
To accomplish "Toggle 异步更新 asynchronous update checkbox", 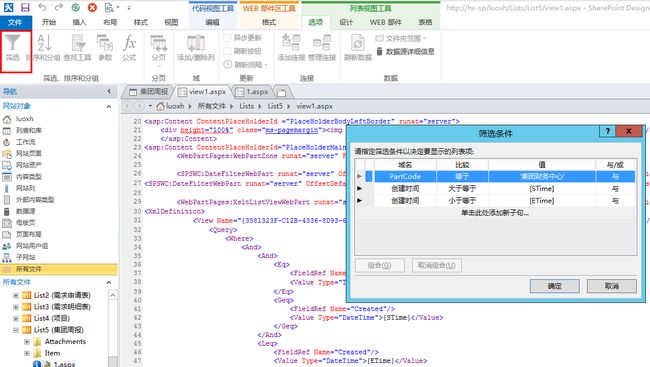I will coord(227,38).
